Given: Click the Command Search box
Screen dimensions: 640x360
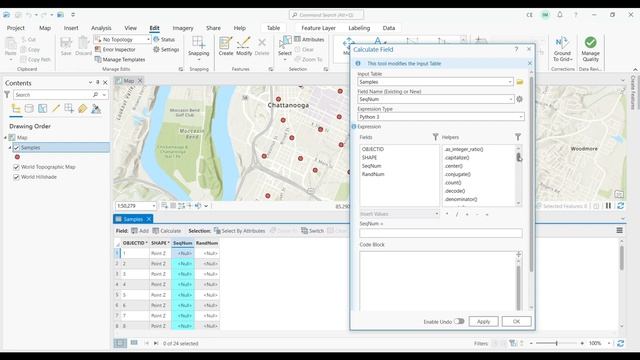Looking at the screenshot, I should [x=327, y=15].
